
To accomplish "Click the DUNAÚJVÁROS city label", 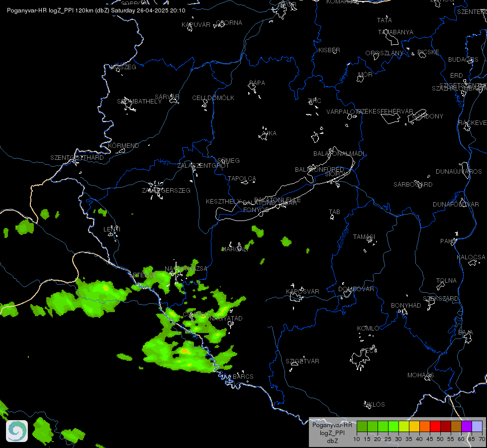I will tap(459, 172).
